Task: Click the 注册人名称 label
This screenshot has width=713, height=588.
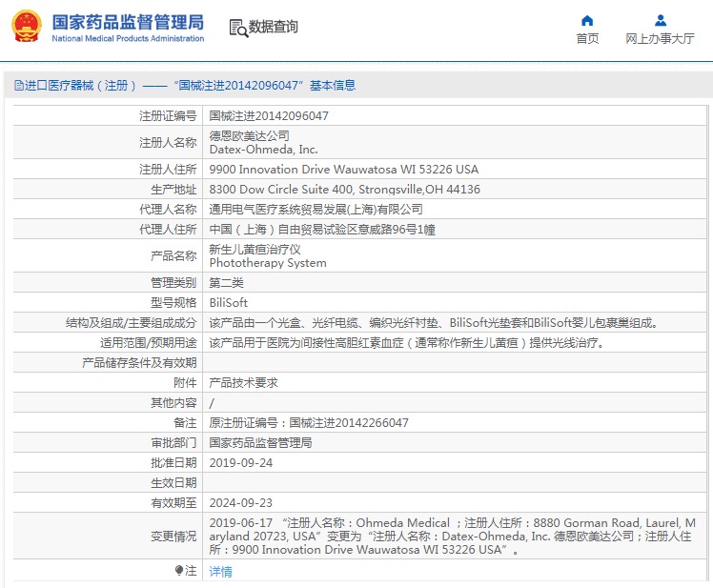Action: tap(168, 142)
